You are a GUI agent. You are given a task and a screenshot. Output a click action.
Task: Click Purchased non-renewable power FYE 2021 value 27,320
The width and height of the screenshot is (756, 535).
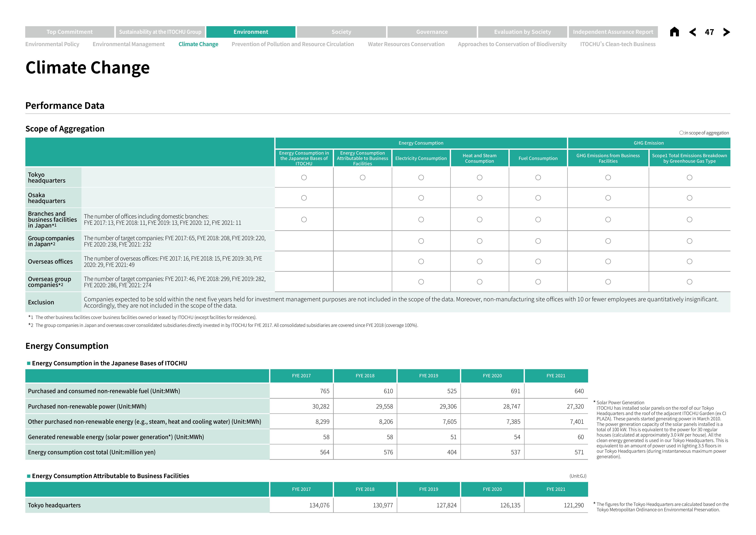pos(575,407)
